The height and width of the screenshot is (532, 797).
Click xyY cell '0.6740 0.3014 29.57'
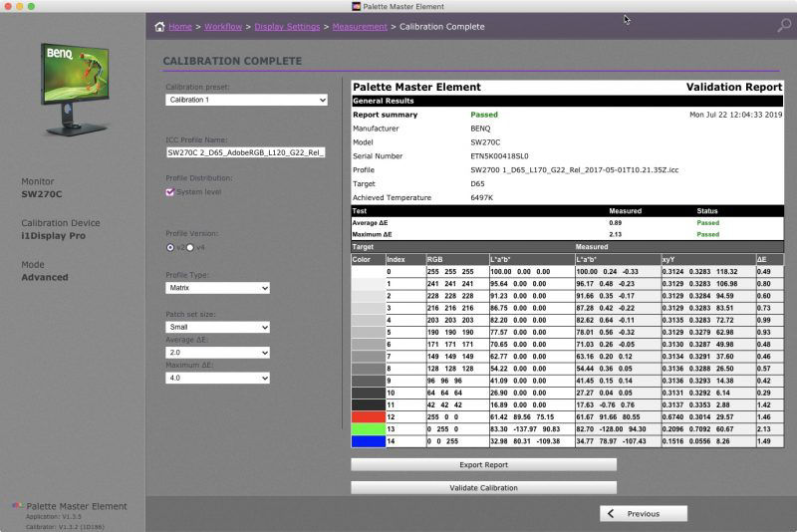698,416
